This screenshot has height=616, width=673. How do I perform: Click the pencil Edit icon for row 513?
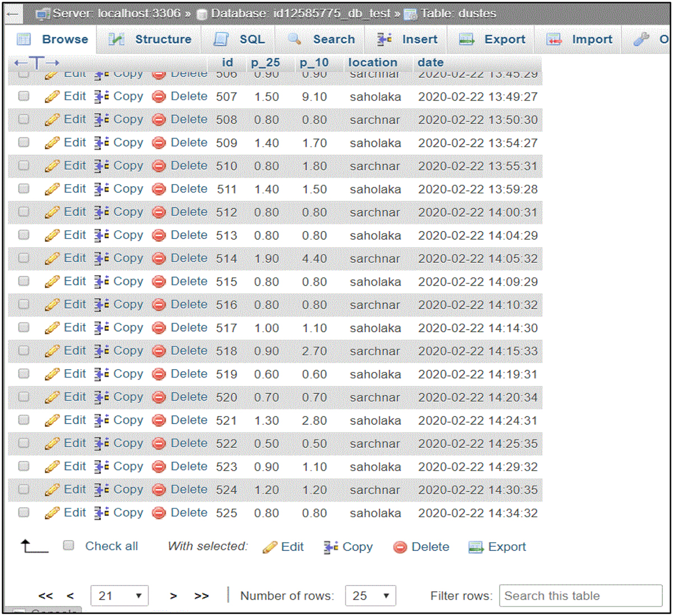tap(52, 236)
